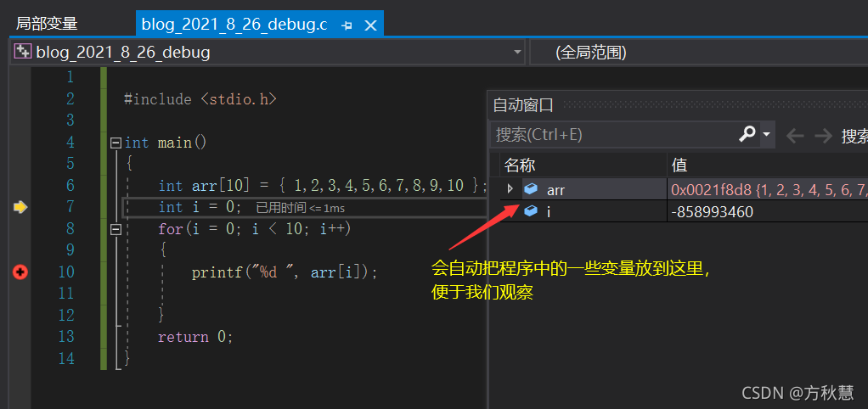The image size is (868, 409).
Task: Remove the red breakpoint on line 10
Action: 20,272
